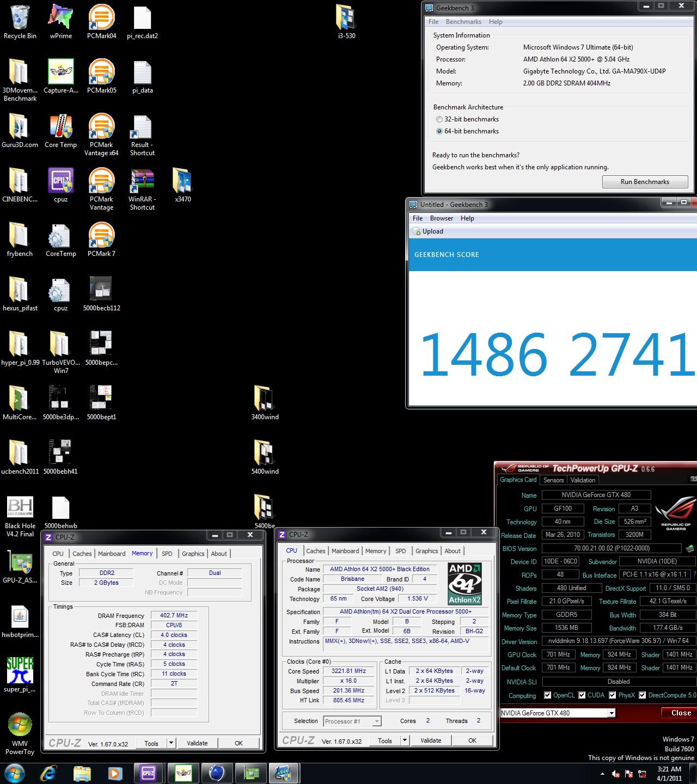The image size is (697, 784).
Task: Open File menu in Geekbench 3 main window
Action: click(433, 22)
